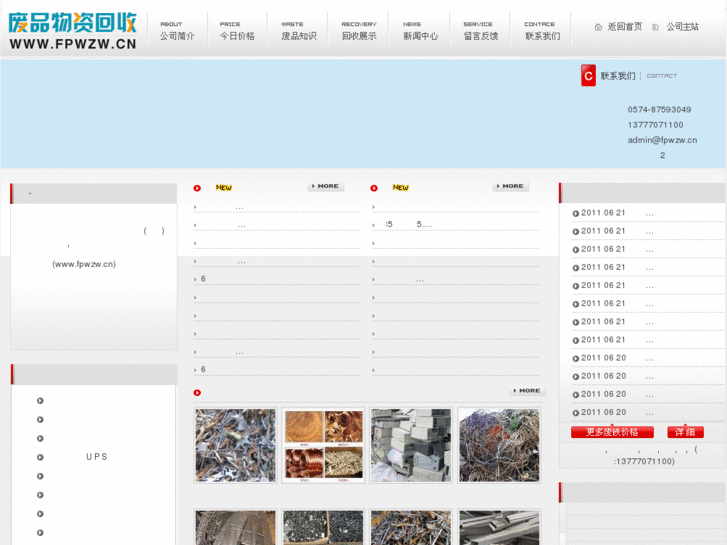The width and height of the screenshot is (727, 545).
Task: Click the last 2011 06 20 price entry
Action: pos(618,412)
